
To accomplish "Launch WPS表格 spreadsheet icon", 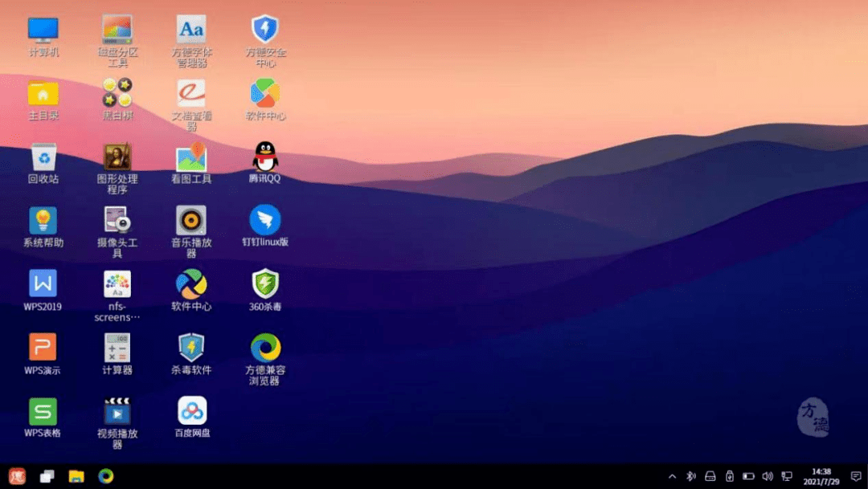I will (43, 411).
